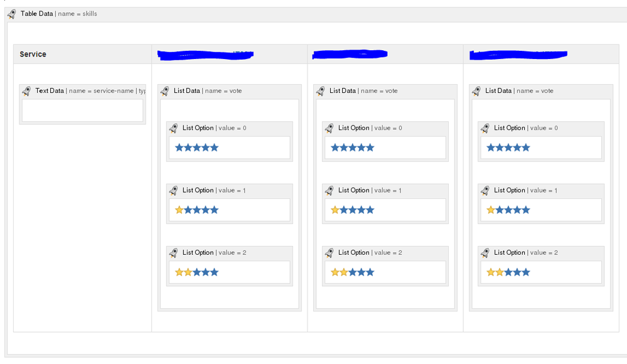
Task: Click rocket icon of second column List Option value 0
Action: [x=330, y=129]
